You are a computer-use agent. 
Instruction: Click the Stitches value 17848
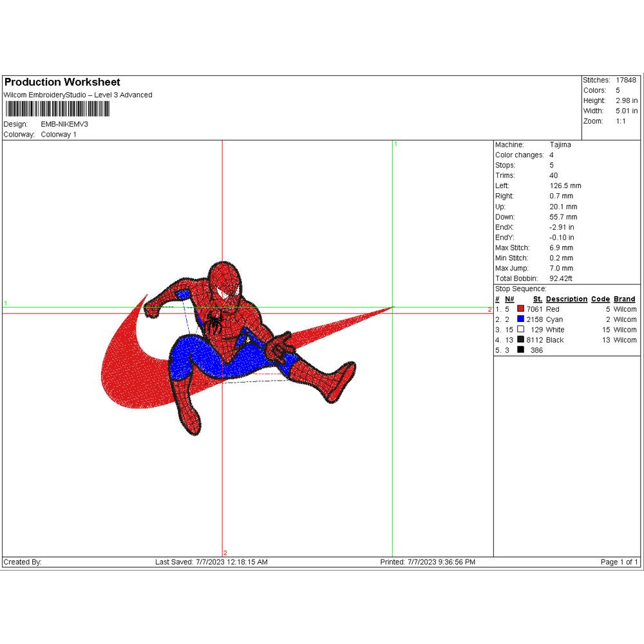tap(625, 80)
